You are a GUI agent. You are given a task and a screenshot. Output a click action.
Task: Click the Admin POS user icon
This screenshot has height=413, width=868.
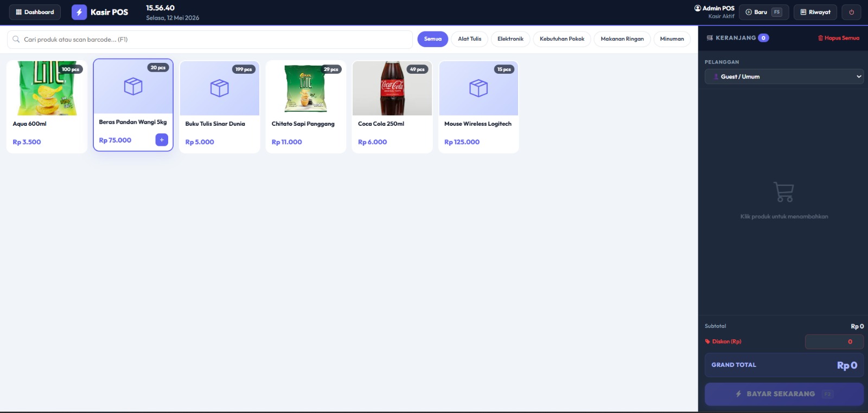point(698,8)
